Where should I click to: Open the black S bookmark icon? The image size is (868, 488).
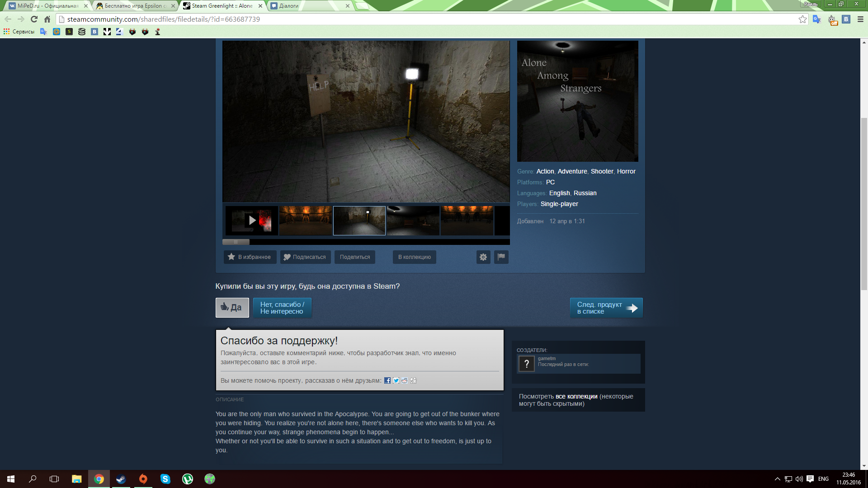tap(69, 32)
